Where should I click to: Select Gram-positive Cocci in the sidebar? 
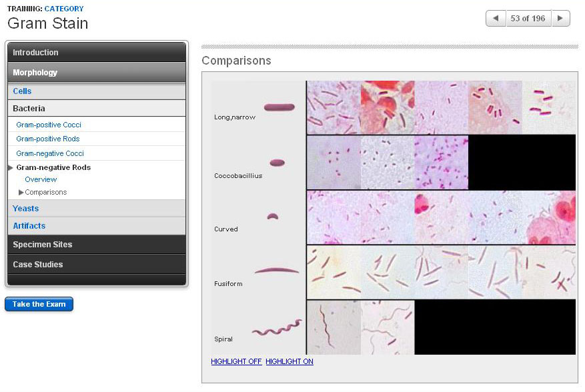49,125
